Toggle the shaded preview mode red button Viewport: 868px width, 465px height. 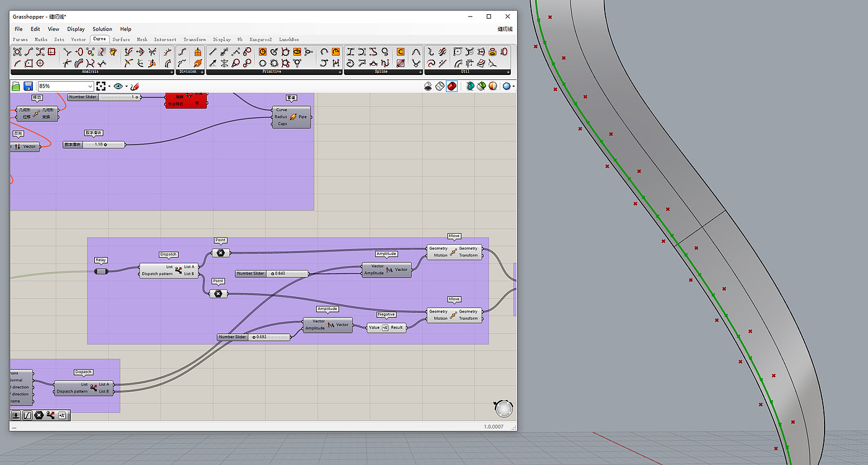point(452,86)
